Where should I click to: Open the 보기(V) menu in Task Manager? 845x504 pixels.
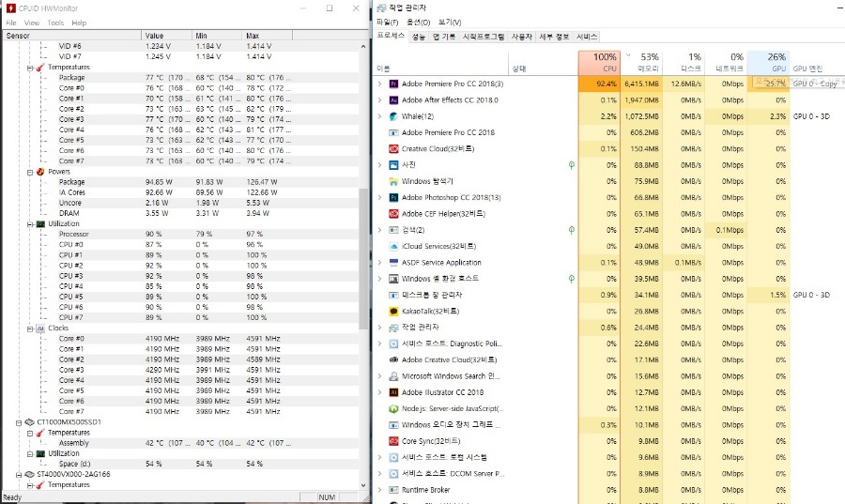[x=450, y=23]
